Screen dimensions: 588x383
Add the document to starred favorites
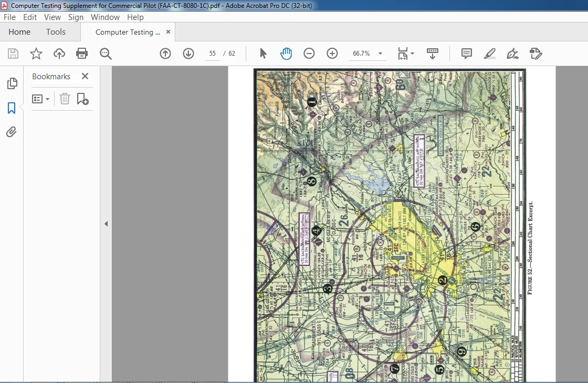(36, 54)
